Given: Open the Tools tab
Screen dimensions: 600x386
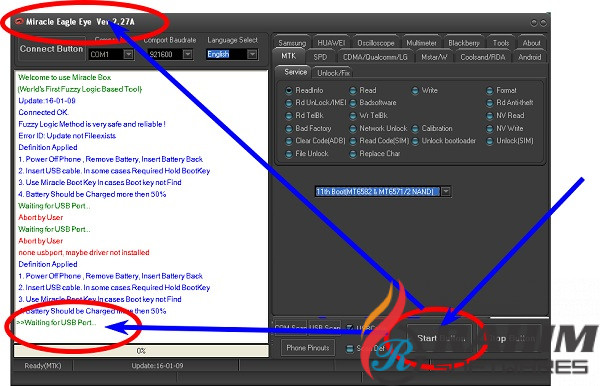Looking at the screenshot, I should pos(501,43).
